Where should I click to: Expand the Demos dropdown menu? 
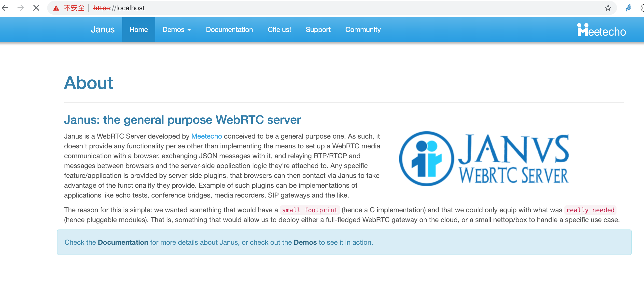[x=176, y=29]
